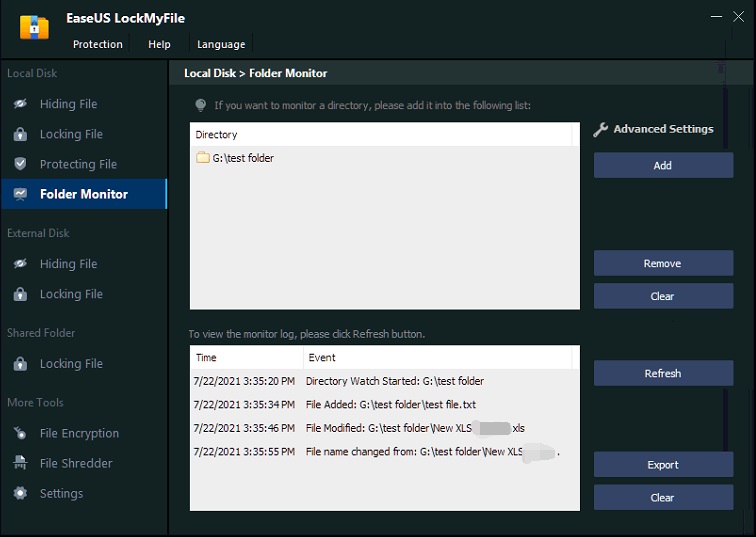Click the External Disk Locking File padlock icon
The height and width of the screenshot is (537, 756).
click(20, 294)
